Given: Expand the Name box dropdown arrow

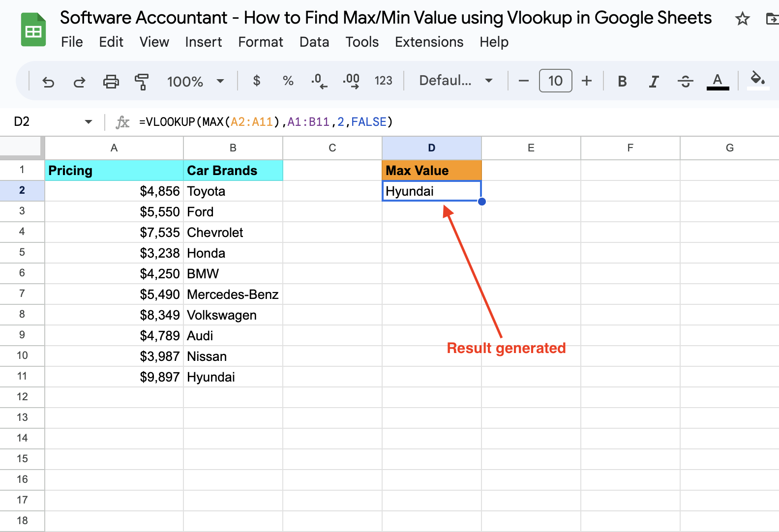Looking at the screenshot, I should click(x=89, y=121).
